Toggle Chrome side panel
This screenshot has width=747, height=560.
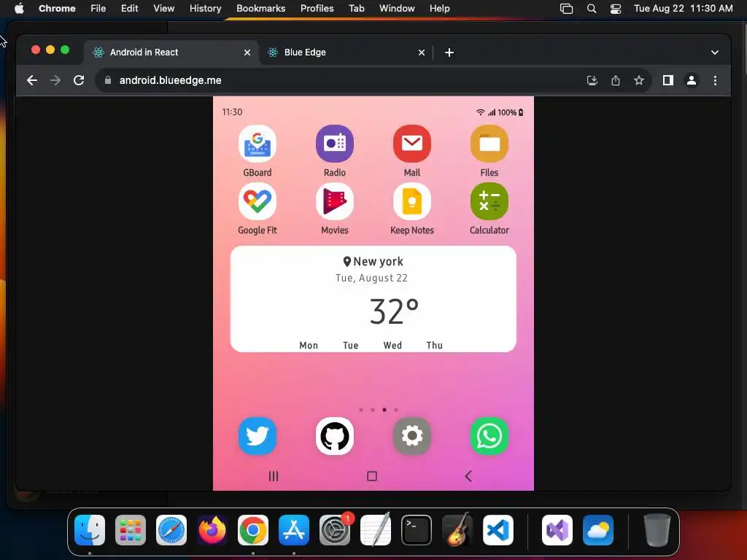click(x=668, y=80)
